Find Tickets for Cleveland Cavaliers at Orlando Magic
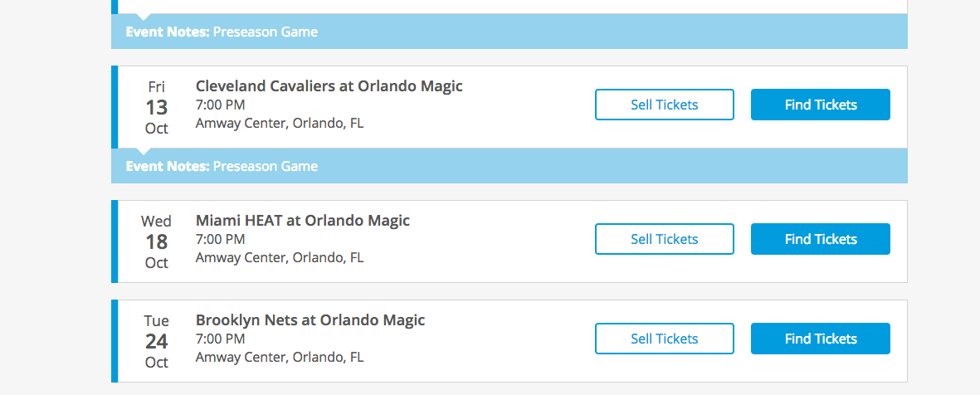 (820, 105)
